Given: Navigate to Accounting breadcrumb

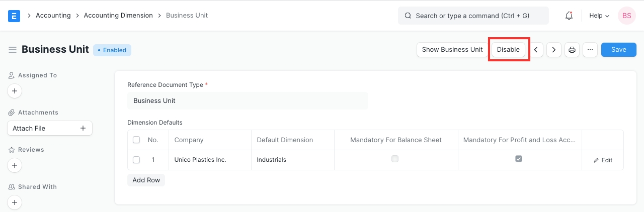Looking at the screenshot, I should tap(53, 16).
